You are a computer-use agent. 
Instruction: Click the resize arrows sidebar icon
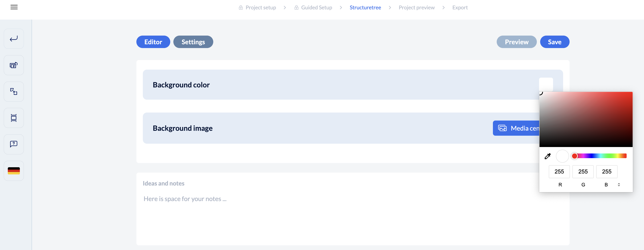pyautogui.click(x=14, y=92)
